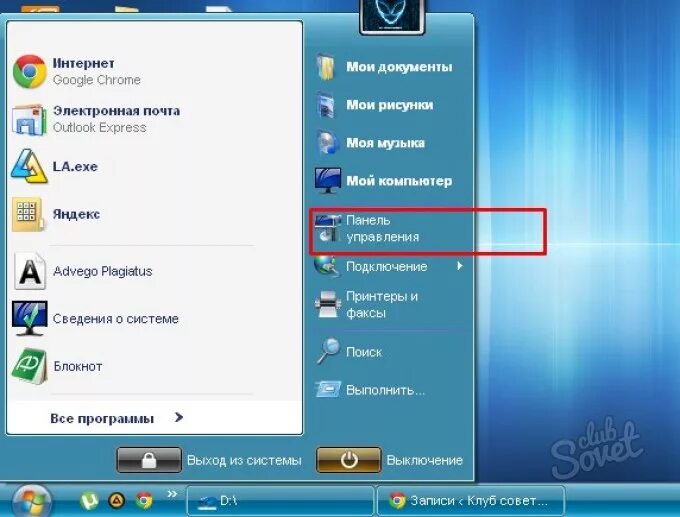Click the Outlook Express mail icon
The image size is (680, 517).
tap(29, 119)
